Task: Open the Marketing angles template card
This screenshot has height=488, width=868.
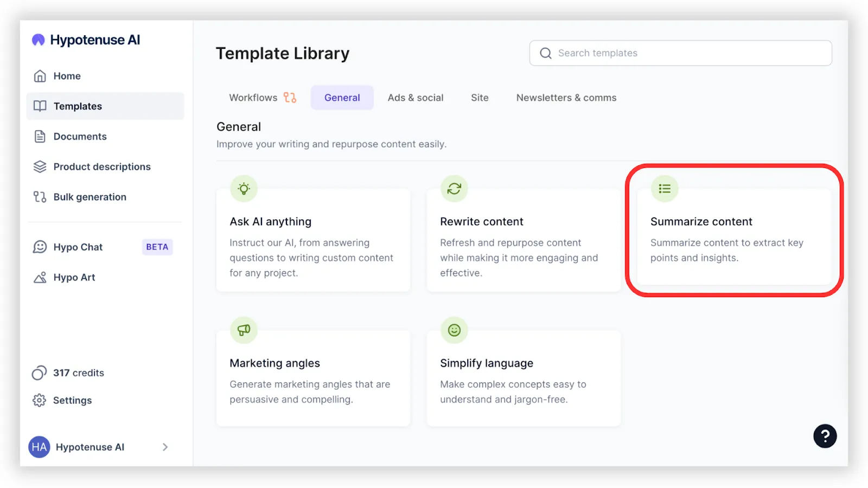Action: 313,378
